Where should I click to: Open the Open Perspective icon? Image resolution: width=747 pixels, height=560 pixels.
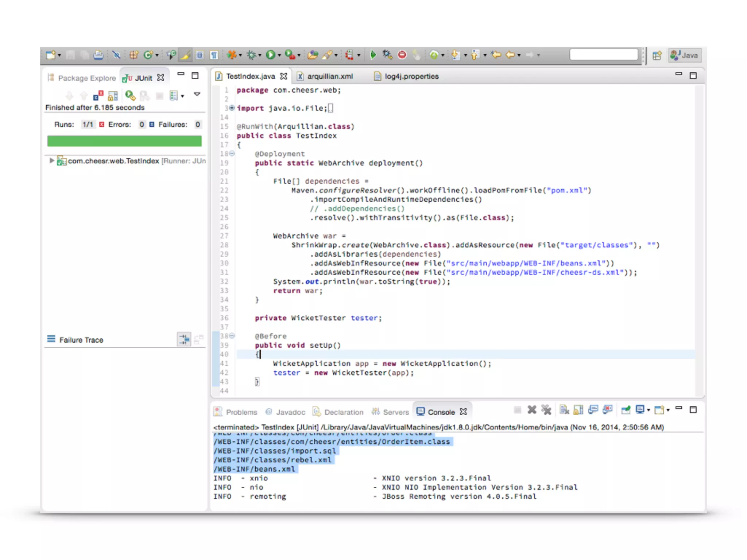click(x=657, y=55)
